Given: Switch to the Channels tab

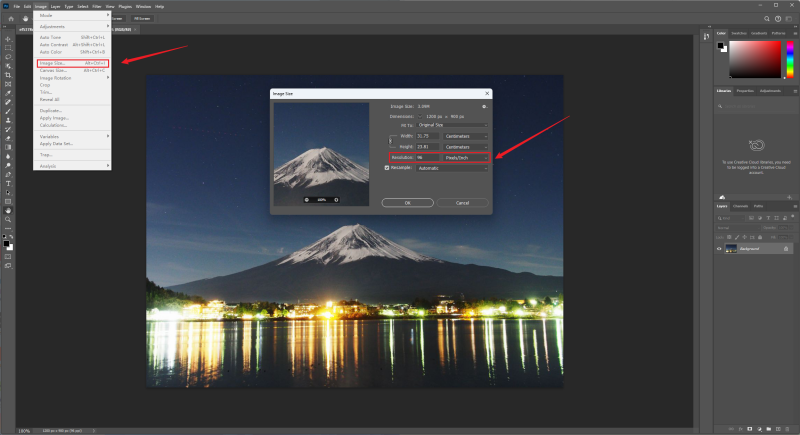Looking at the screenshot, I should 741,206.
